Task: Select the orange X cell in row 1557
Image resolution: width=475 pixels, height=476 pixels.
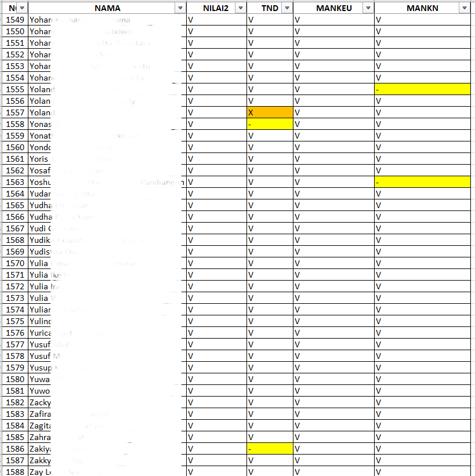Action: point(270,112)
